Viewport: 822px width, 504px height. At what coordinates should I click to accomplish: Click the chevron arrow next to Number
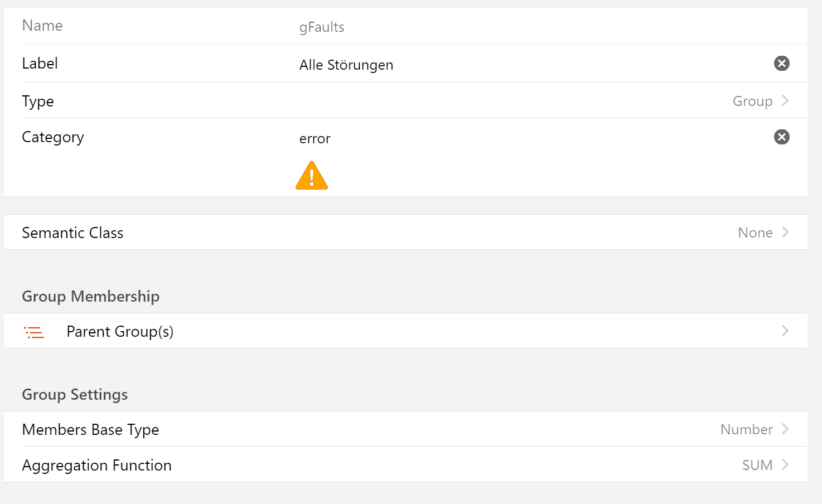tap(785, 429)
